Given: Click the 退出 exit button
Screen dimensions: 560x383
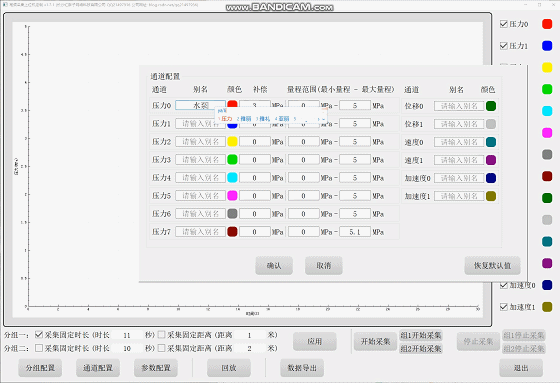Looking at the screenshot, I should (x=521, y=368).
